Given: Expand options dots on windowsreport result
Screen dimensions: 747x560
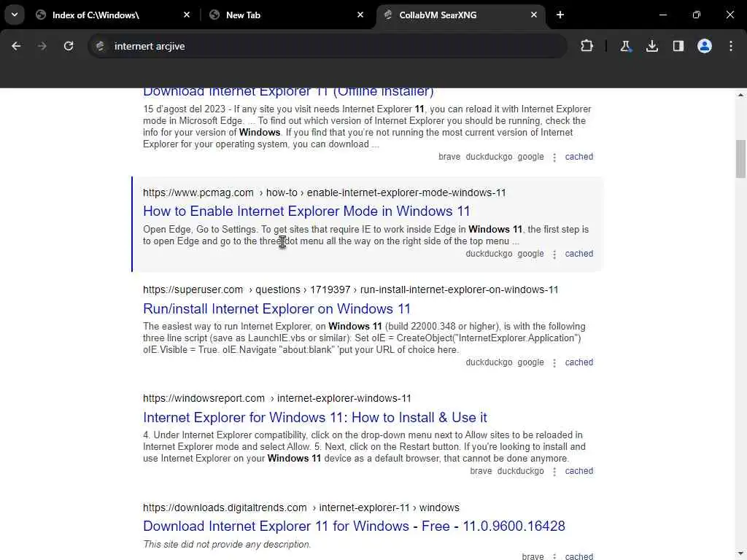Looking at the screenshot, I should pyautogui.click(x=554, y=472).
